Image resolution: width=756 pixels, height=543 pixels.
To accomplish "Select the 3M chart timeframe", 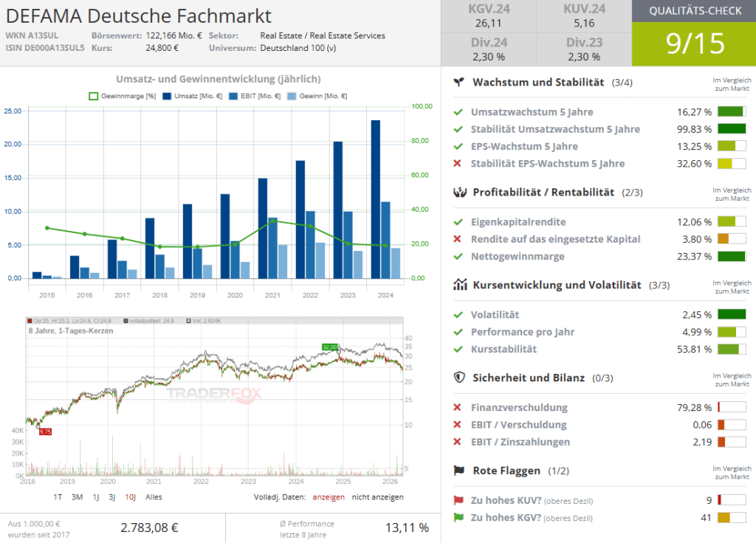I will tap(77, 497).
